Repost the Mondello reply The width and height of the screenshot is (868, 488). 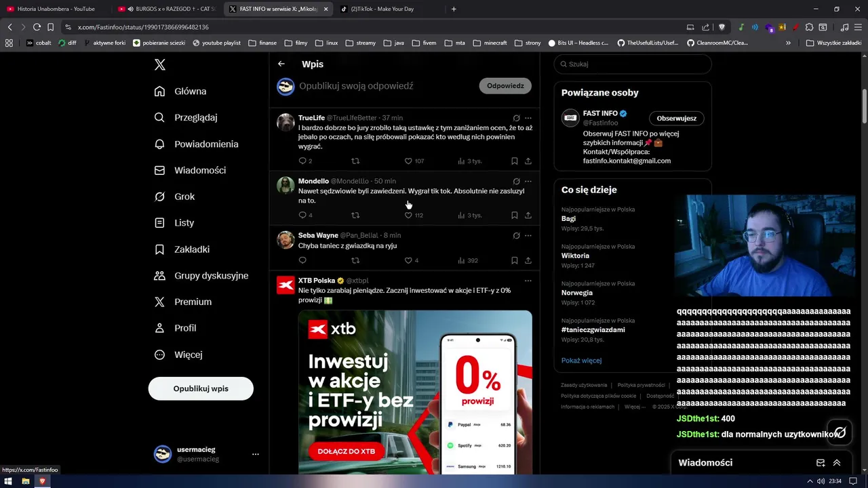pos(355,216)
